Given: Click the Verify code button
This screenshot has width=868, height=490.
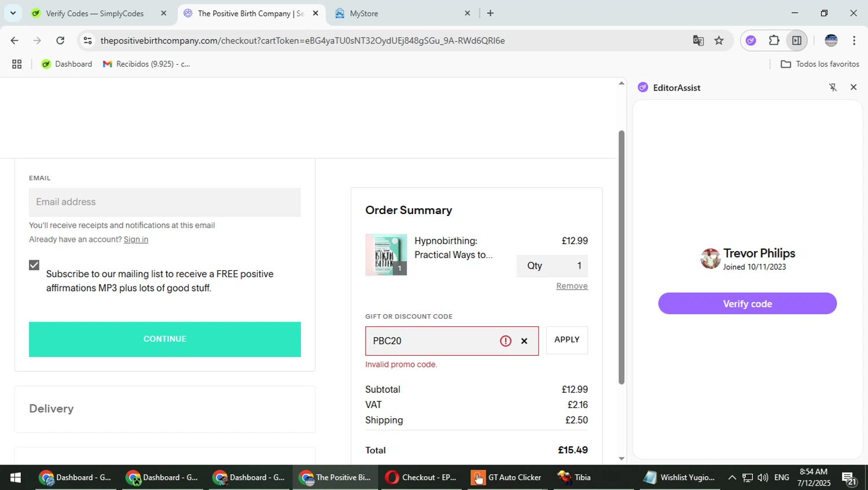Looking at the screenshot, I should [747, 304].
